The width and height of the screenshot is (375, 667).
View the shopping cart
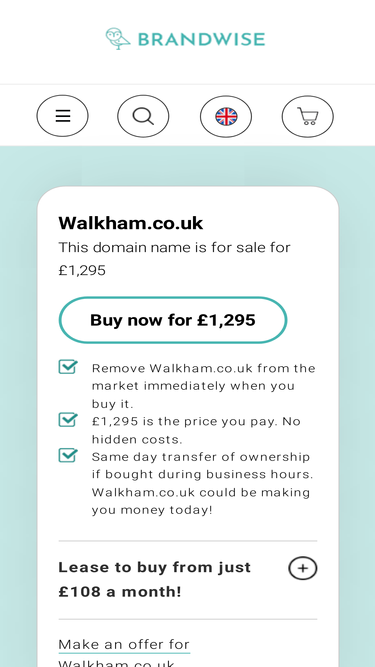308,116
